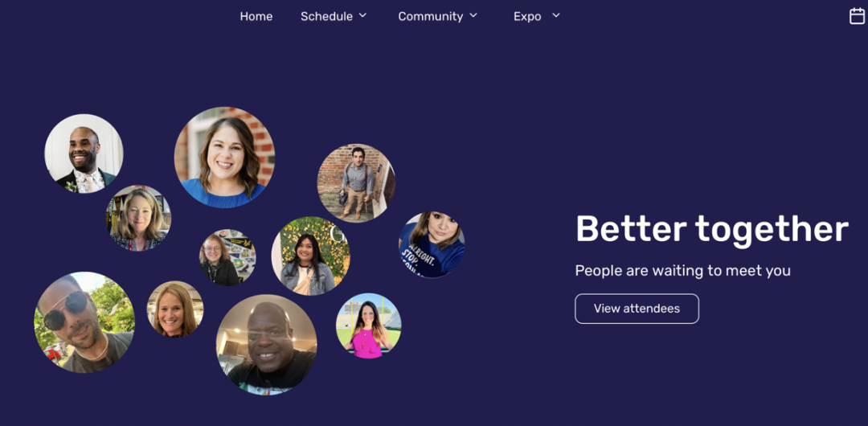Click the Expo menu label
The height and width of the screenshot is (426, 868).
coord(527,17)
